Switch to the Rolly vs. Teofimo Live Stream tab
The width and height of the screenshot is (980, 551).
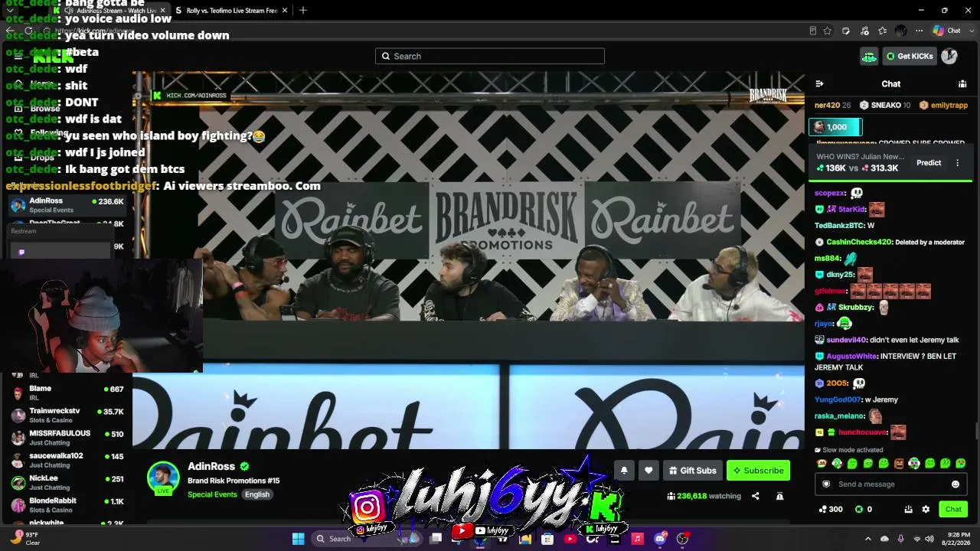(231, 11)
